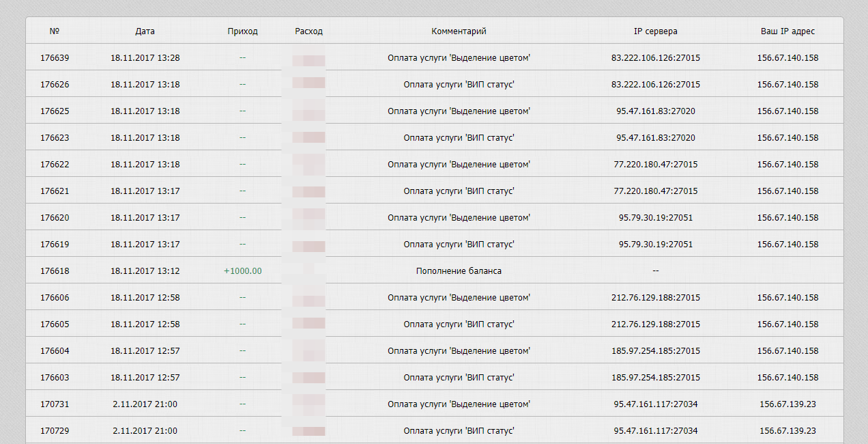Click your IP address in row 176639
The image size is (868, 444).
[788, 58]
